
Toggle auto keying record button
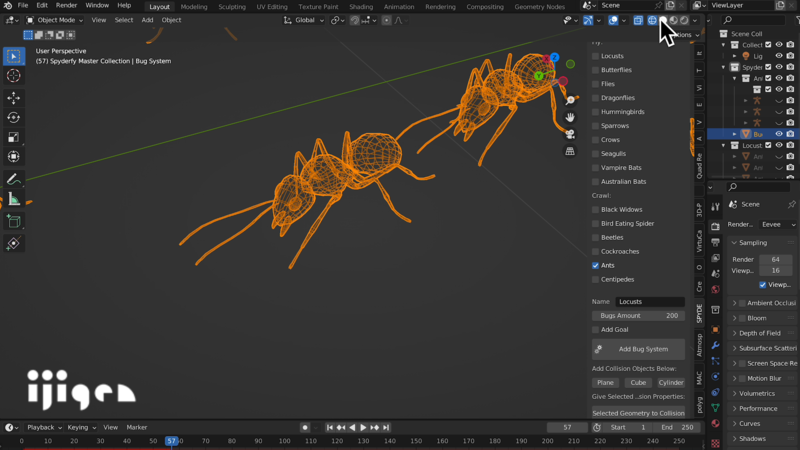(305, 428)
